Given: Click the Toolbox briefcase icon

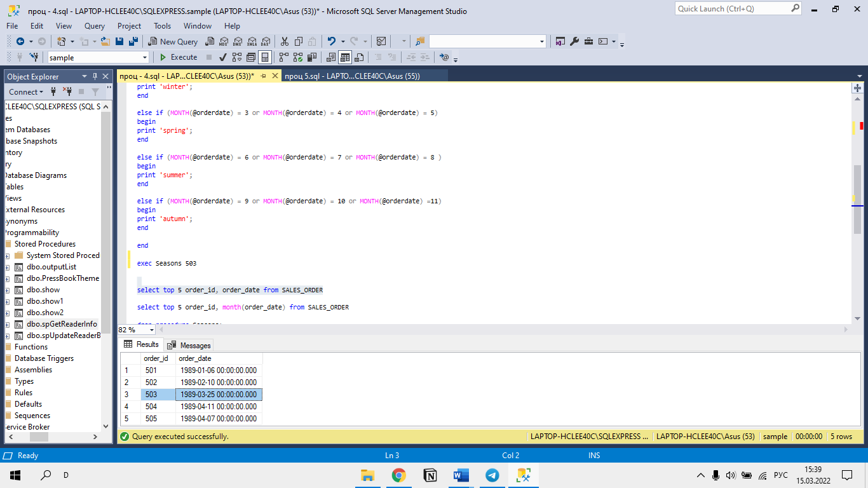Looking at the screenshot, I should pyautogui.click(x=588, y=41).
